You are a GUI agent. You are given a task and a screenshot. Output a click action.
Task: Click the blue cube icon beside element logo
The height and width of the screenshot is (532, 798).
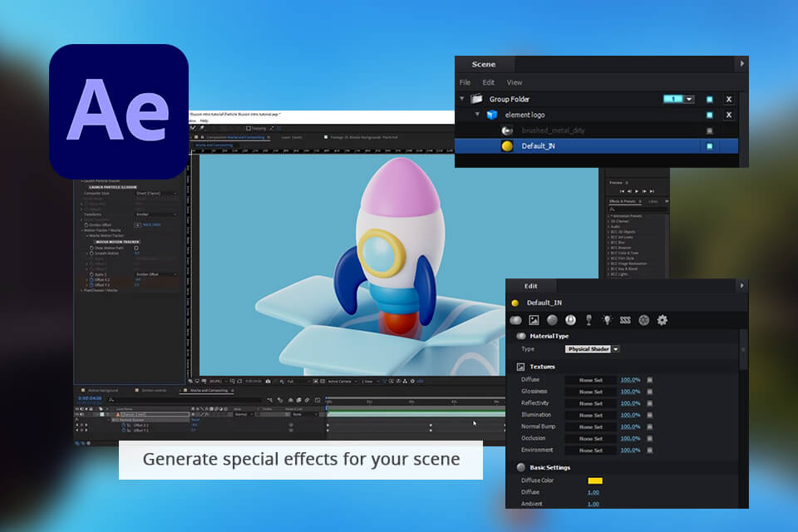point(491,115)
